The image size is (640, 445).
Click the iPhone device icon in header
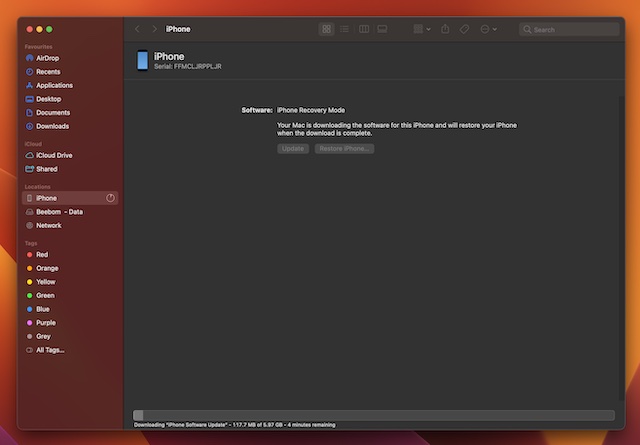tap(141, 61)
